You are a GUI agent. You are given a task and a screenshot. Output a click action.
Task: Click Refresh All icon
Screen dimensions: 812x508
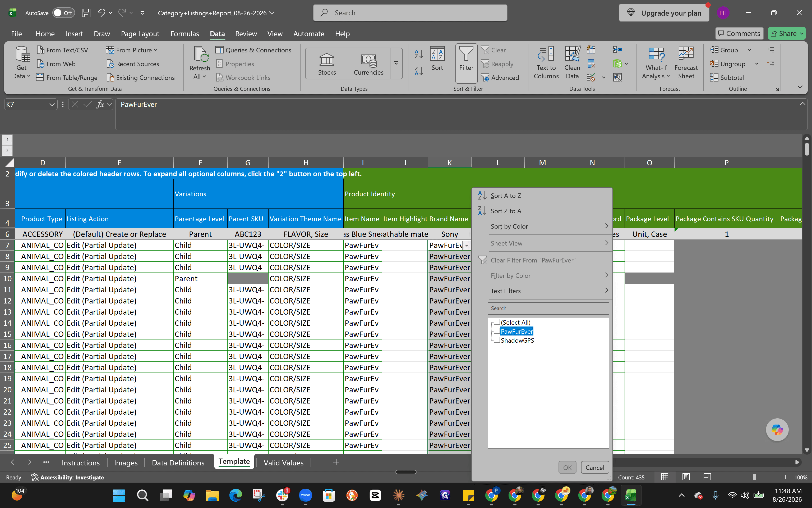[200, 63]
